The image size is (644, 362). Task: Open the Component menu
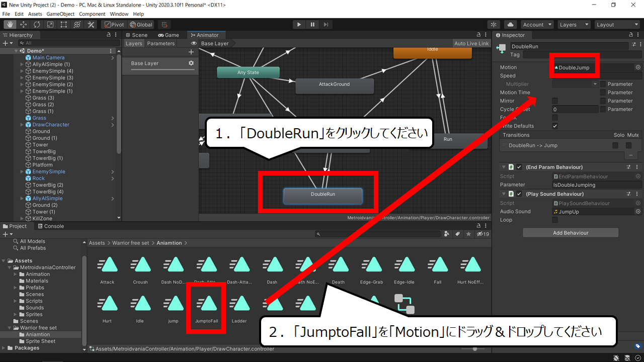click(92, 14)
